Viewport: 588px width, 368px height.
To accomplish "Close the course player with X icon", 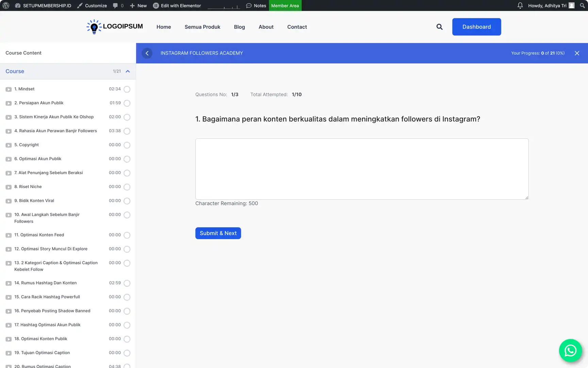I will (577, 53).
